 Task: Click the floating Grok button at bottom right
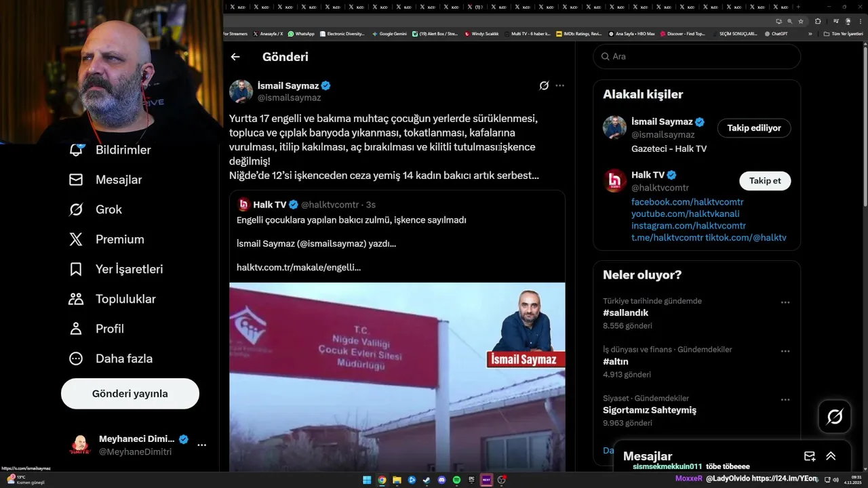(835, 417)
